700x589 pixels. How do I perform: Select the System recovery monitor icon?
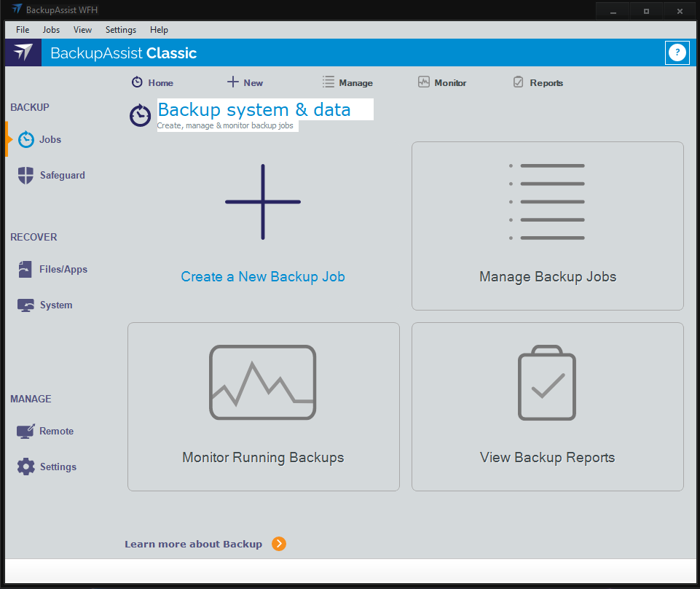click(26, 305)
